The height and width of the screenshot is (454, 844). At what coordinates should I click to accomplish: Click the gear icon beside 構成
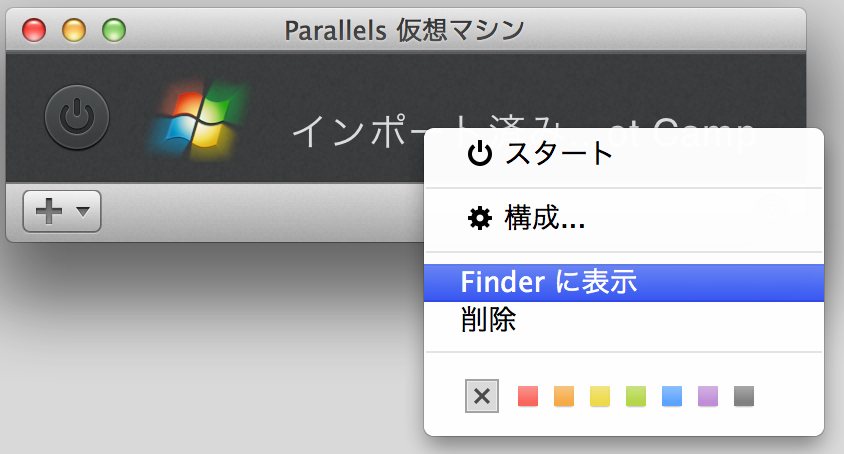pos(480,218)
